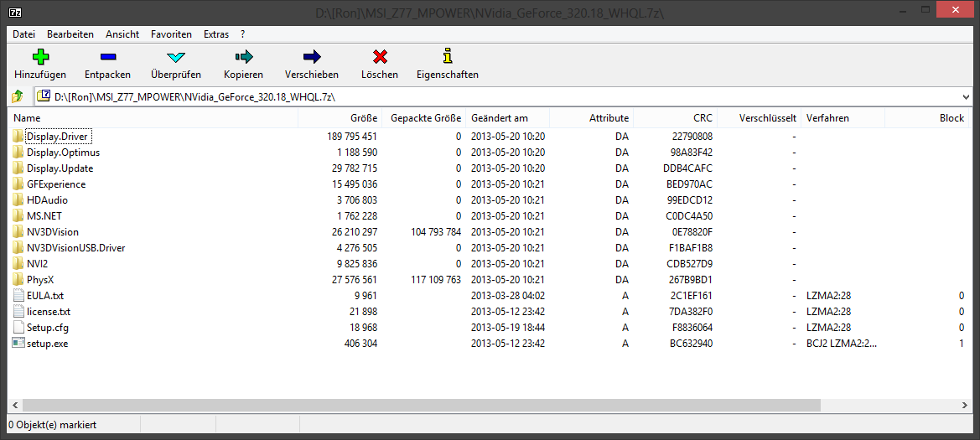Click the Entpacken blue minus icon

pos(107,57)
